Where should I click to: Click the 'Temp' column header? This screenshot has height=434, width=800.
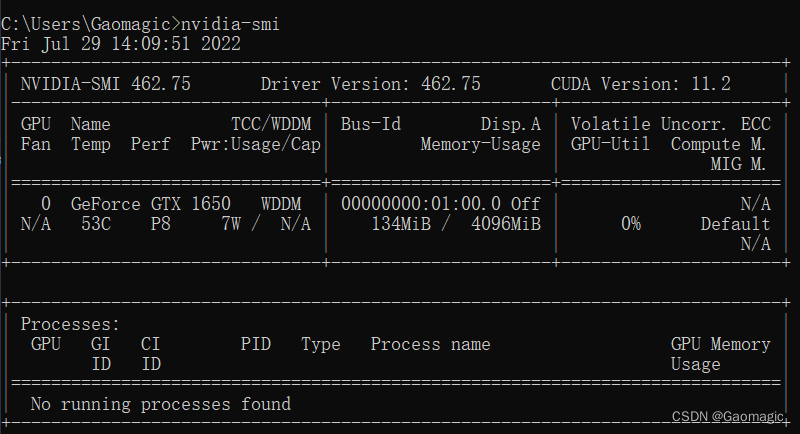[x=91, y=144]
